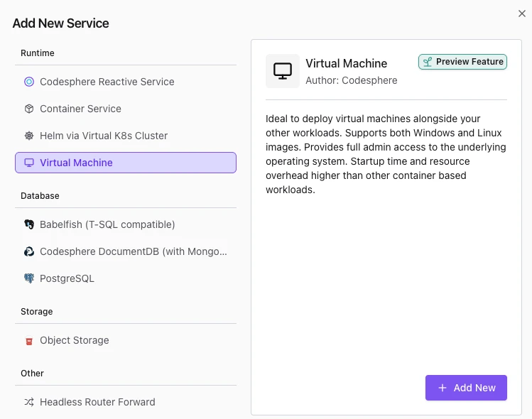This screenshot has height=419, width=532.
Task: Click the Add New Service title
Action: point(61,23)
